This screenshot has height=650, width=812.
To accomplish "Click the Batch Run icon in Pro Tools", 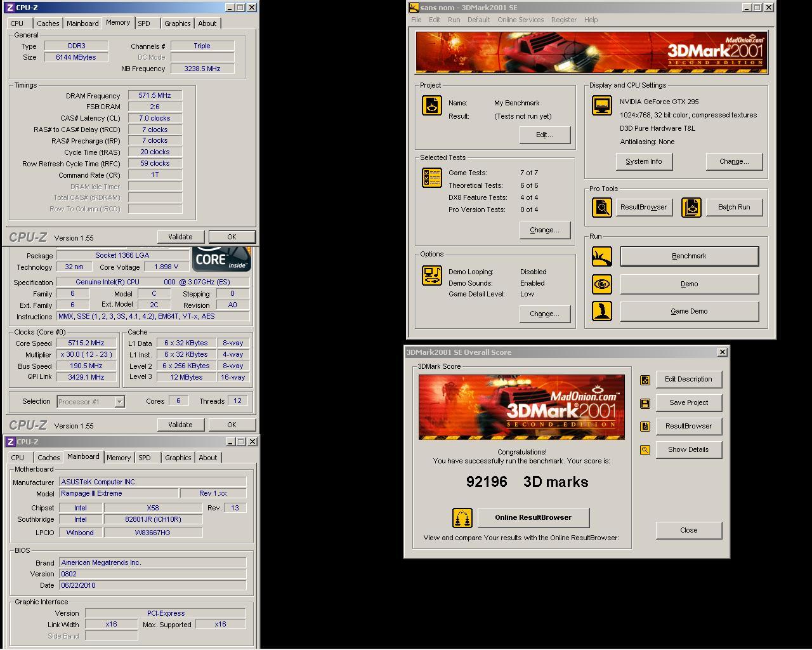I will 691,207.
